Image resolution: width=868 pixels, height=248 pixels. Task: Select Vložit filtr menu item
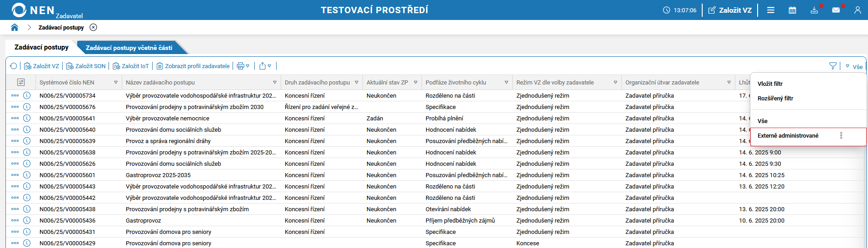[x=770, y=84]
